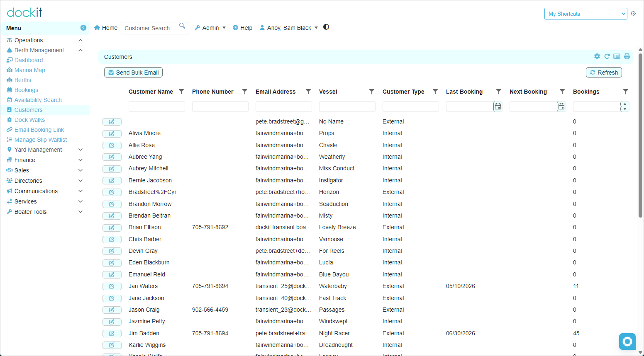
Task: Edit the Devin Gray customer row
Action: point(112,251)
